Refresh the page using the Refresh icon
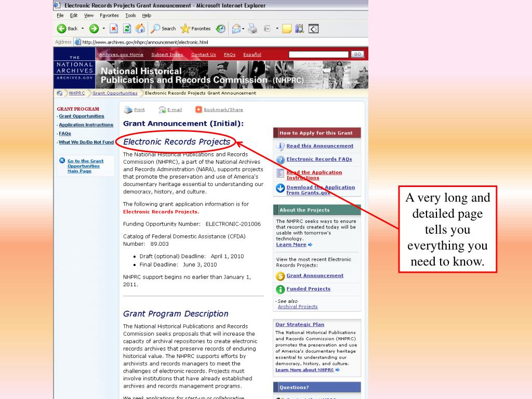This screenshot has width=532, height=399. click(127, 29)
